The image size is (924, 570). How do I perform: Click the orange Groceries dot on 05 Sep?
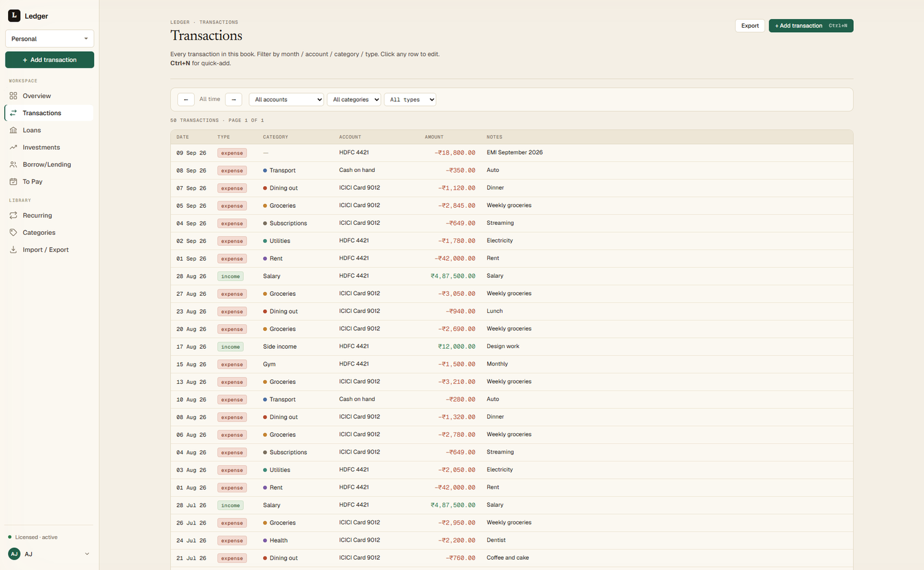click(x=265, y=206)
